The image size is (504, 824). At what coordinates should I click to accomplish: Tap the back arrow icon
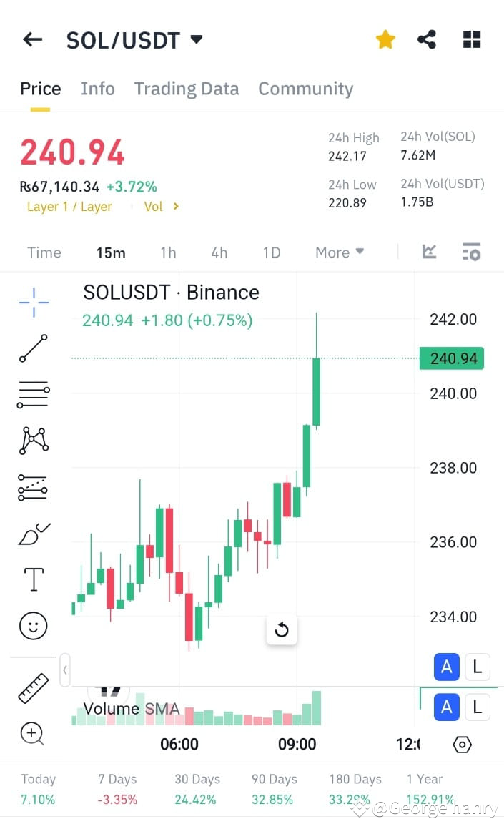point(33,39)
